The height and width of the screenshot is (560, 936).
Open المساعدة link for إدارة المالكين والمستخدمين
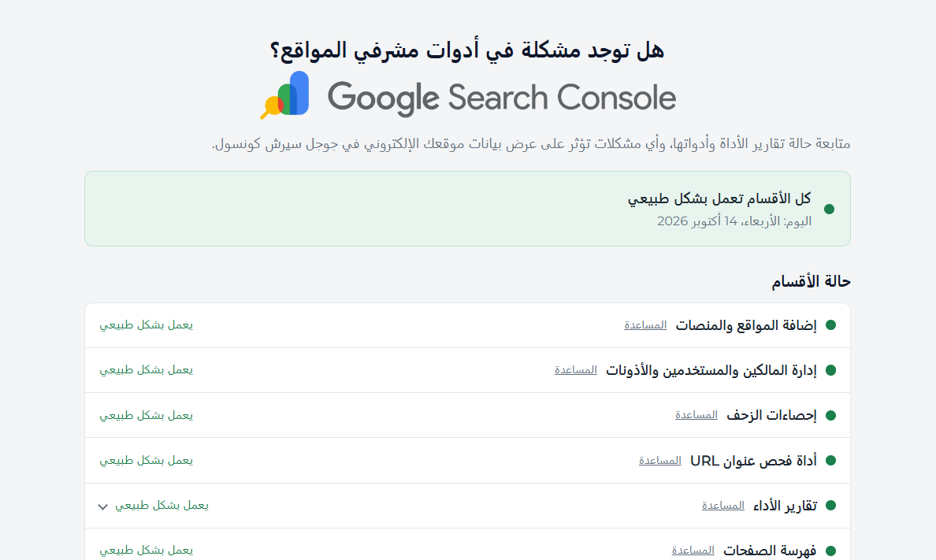click(x=575, y=370)
